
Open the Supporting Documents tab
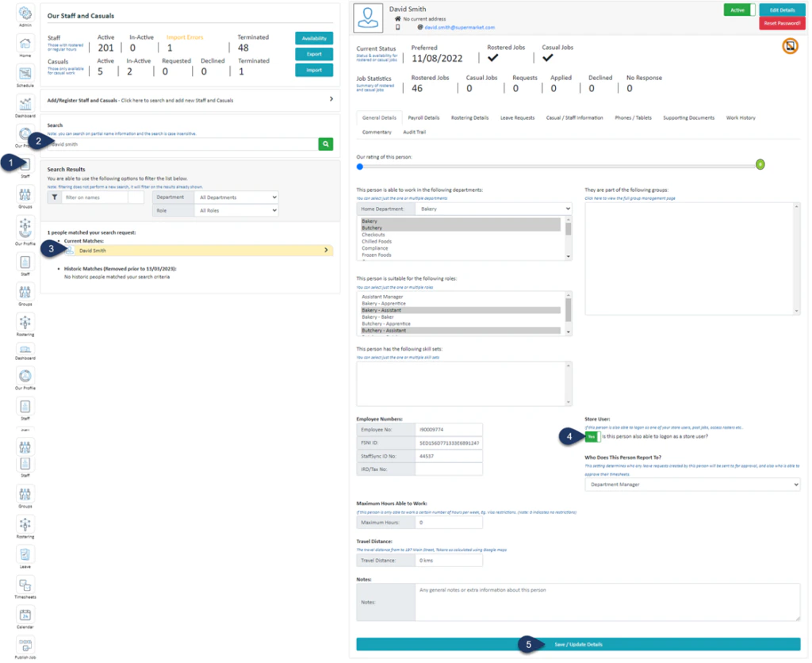689,118
